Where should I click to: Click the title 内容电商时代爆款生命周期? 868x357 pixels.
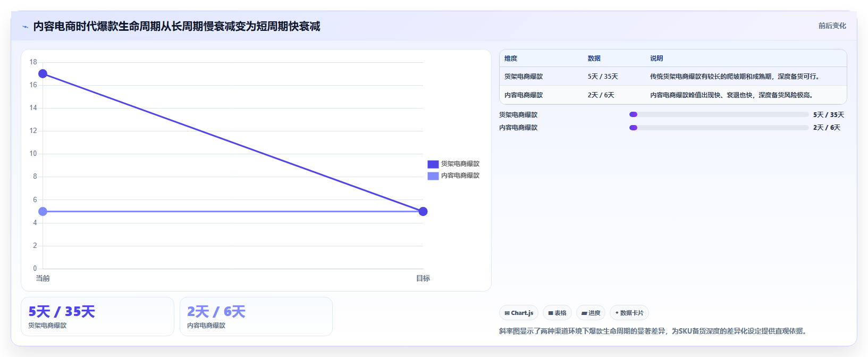pyautogui.click(x=176, y=27)
